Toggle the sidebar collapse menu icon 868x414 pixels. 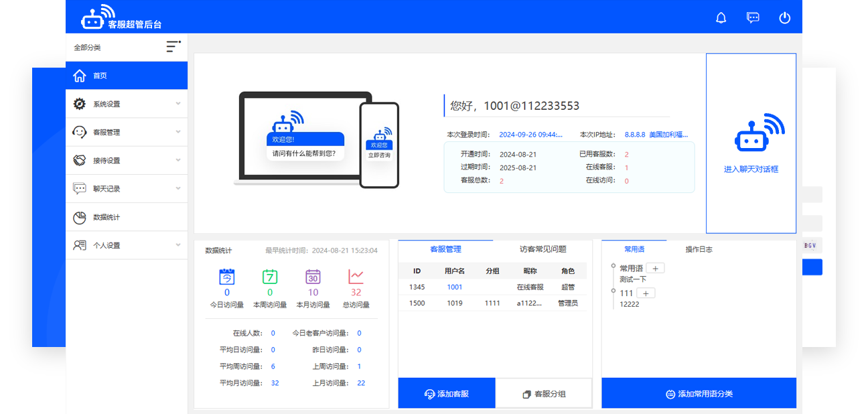click(173, 47)
